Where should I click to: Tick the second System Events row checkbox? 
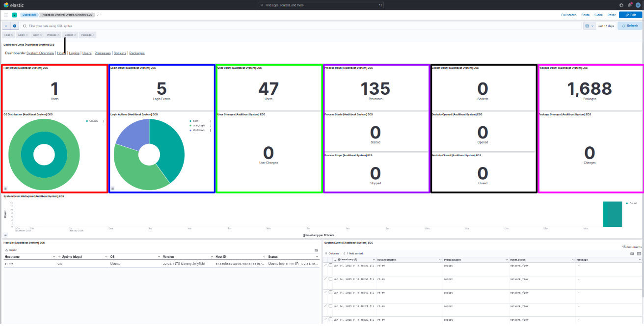tap(331, 278)
